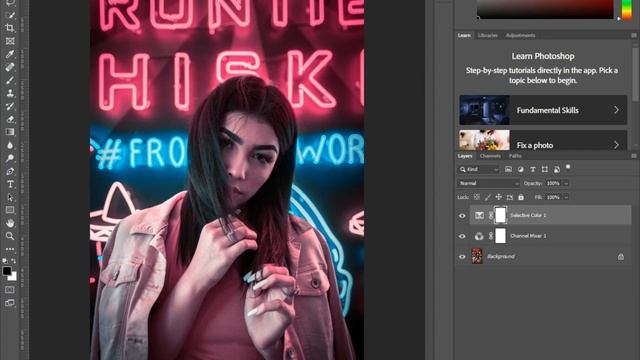Switch to the Paths tab

coord(515,156)
